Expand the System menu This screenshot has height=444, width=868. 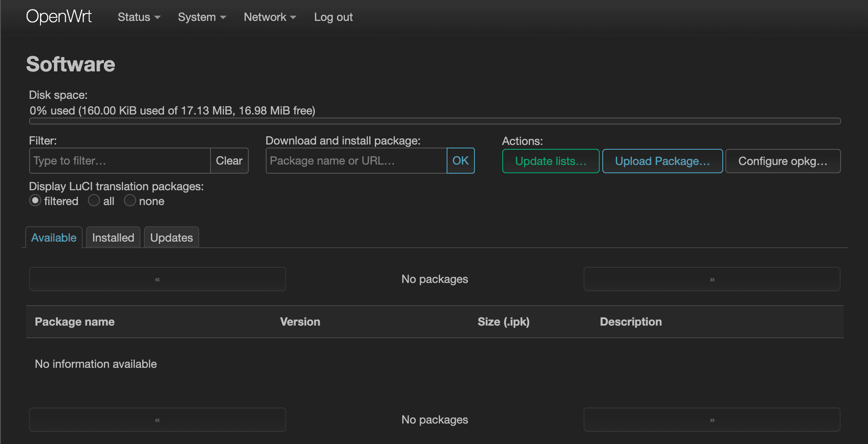[x=202, y=17]
